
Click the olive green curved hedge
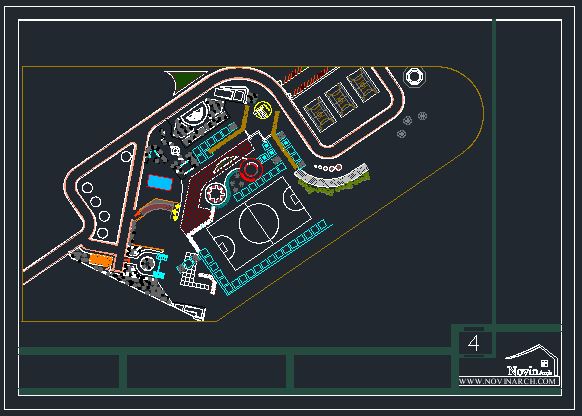[x=334, y=186]
